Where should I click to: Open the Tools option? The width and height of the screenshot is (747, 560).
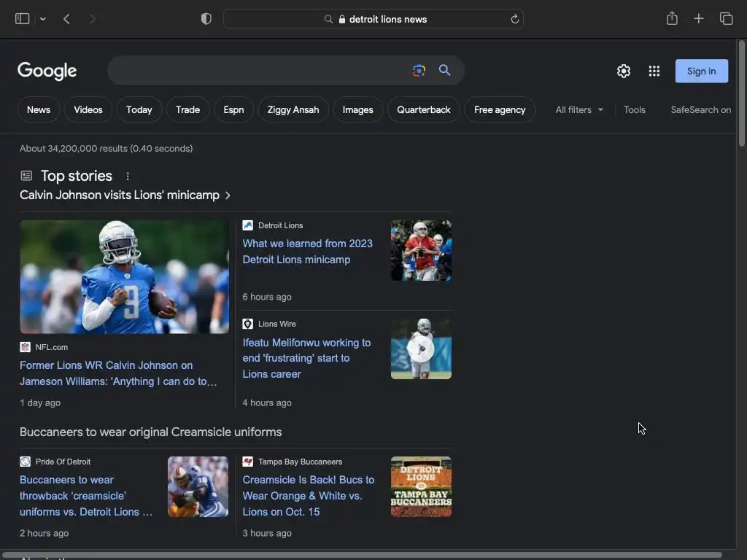pyautogui.click(x=635, y=109)
